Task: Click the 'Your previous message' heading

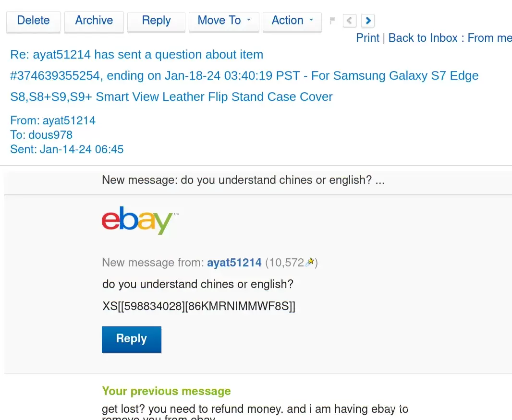Action: point(166,391)
